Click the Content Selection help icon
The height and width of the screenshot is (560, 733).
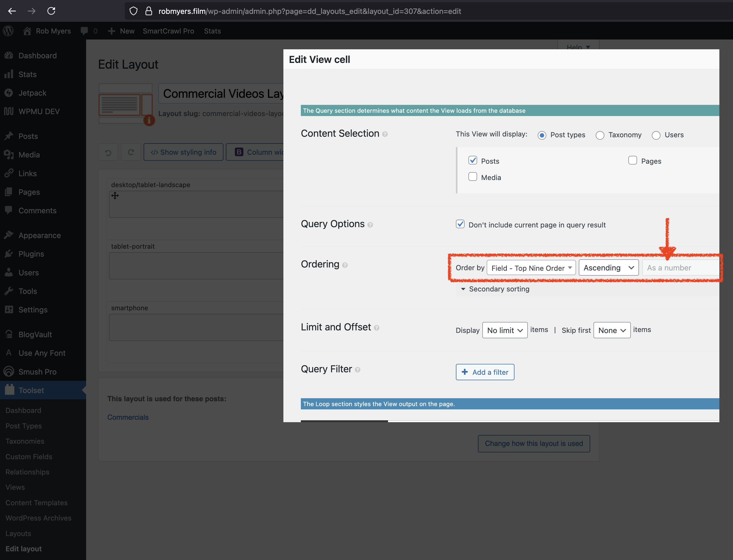point(385,134)
